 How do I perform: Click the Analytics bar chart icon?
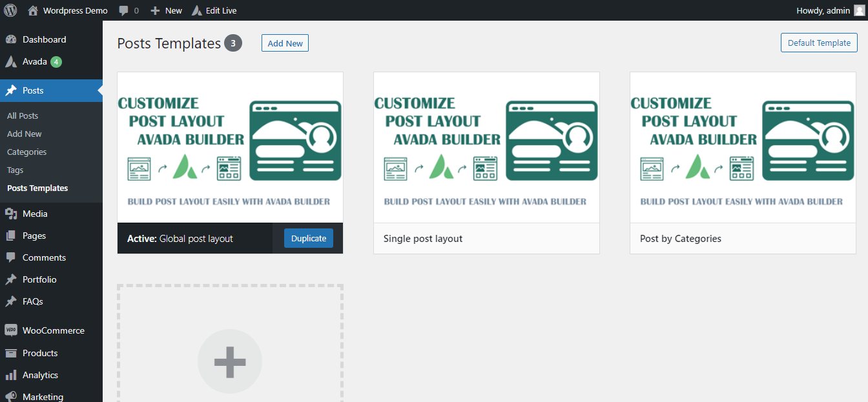click(11, 375)
